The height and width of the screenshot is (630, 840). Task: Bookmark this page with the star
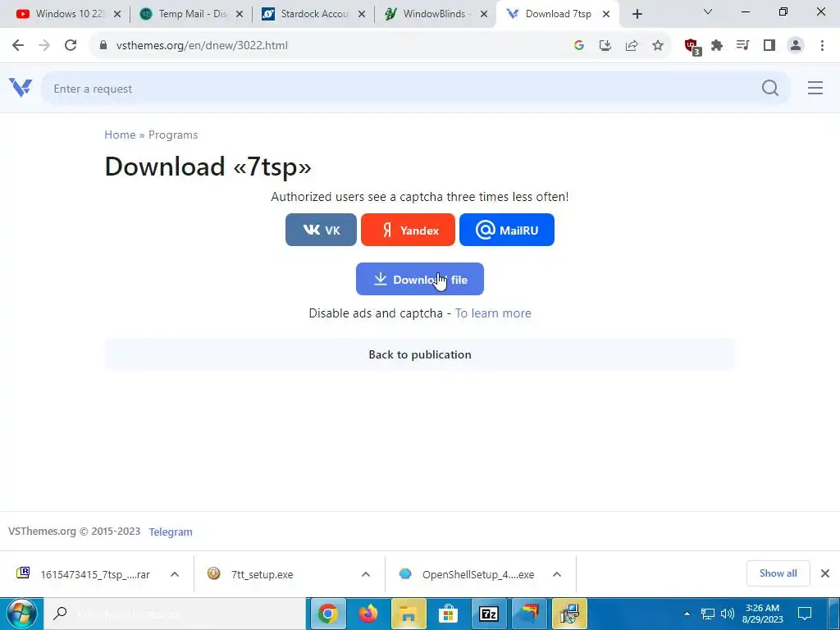click(658, 46)
